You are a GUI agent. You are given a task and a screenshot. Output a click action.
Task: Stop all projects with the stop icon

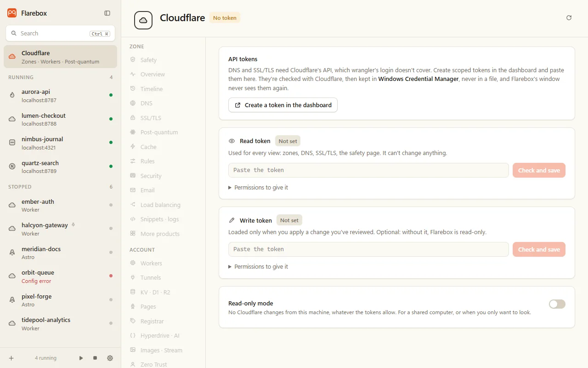(x=95, y=358)
